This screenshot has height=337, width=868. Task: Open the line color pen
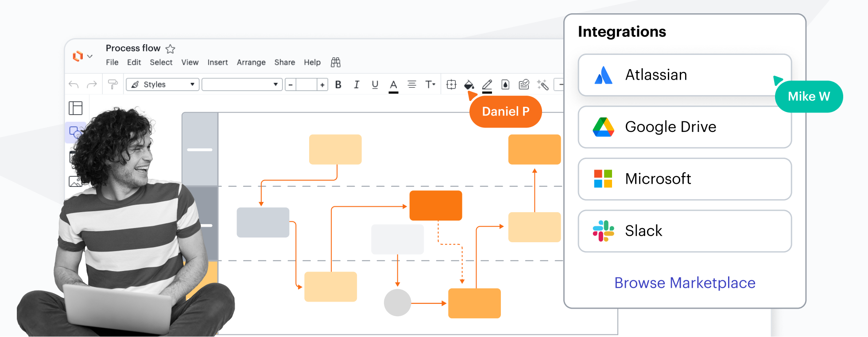(x=487, y=85)
